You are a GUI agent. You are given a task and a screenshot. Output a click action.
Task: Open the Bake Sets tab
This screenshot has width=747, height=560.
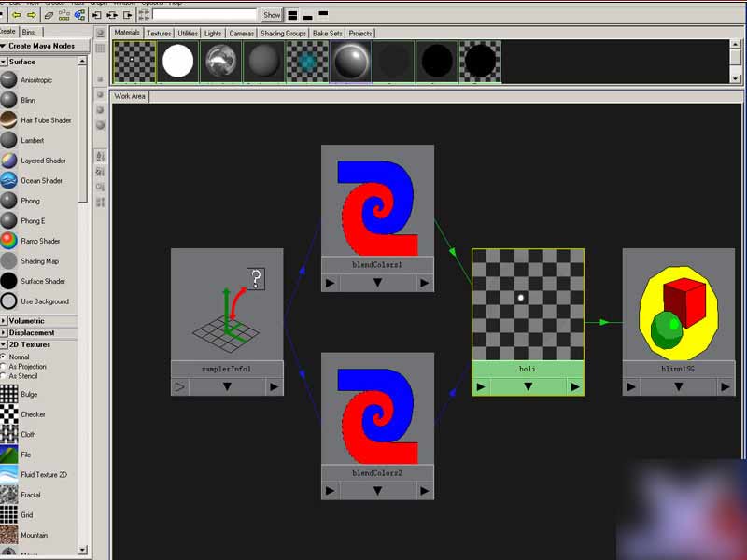(328, 34)
